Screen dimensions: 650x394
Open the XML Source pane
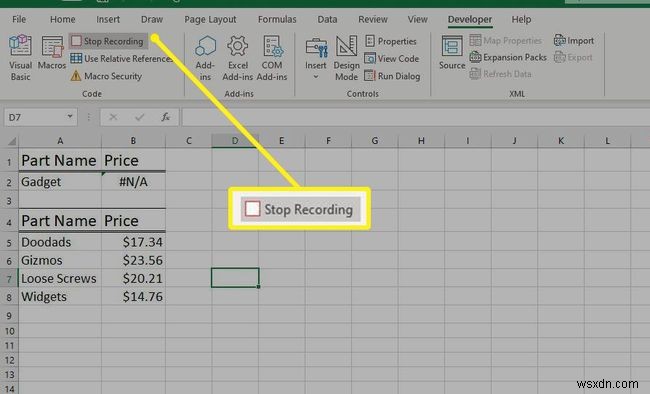[x=452, y=53]
